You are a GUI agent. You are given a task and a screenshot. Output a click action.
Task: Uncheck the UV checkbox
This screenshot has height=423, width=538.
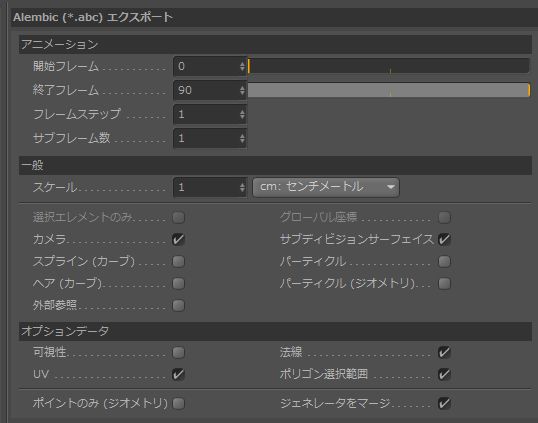point(178,374)
